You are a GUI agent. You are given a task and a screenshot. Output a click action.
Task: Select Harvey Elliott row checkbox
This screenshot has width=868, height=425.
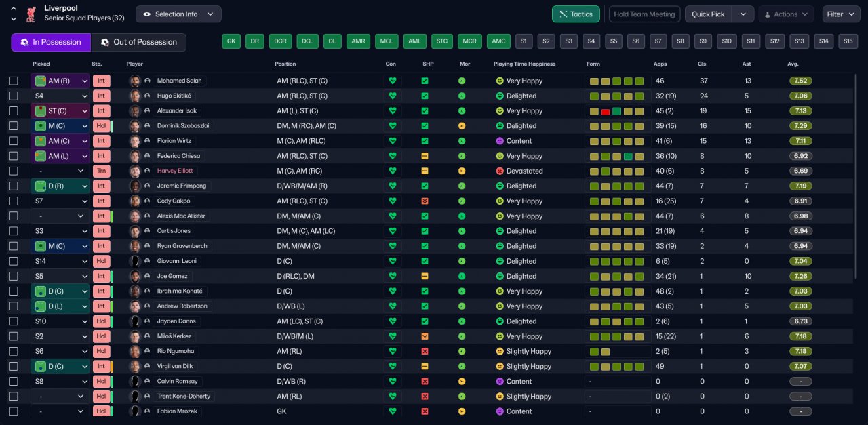point(14,171)
